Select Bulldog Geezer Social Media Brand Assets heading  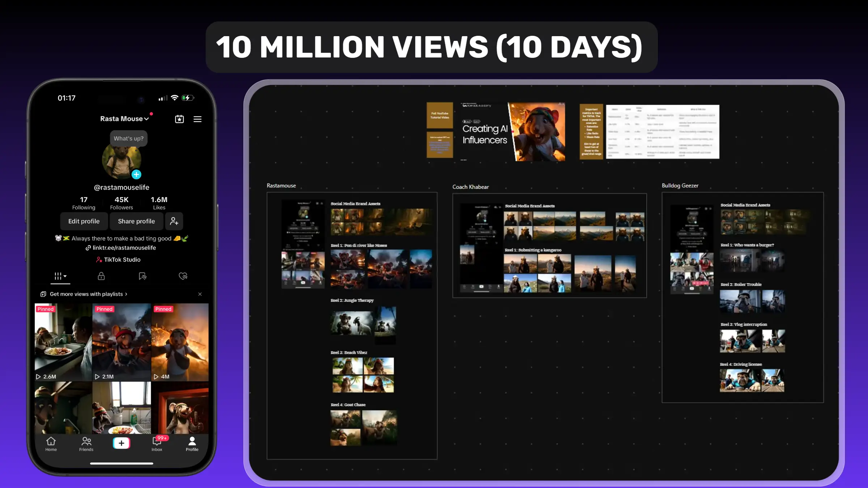tap(745, 205)
